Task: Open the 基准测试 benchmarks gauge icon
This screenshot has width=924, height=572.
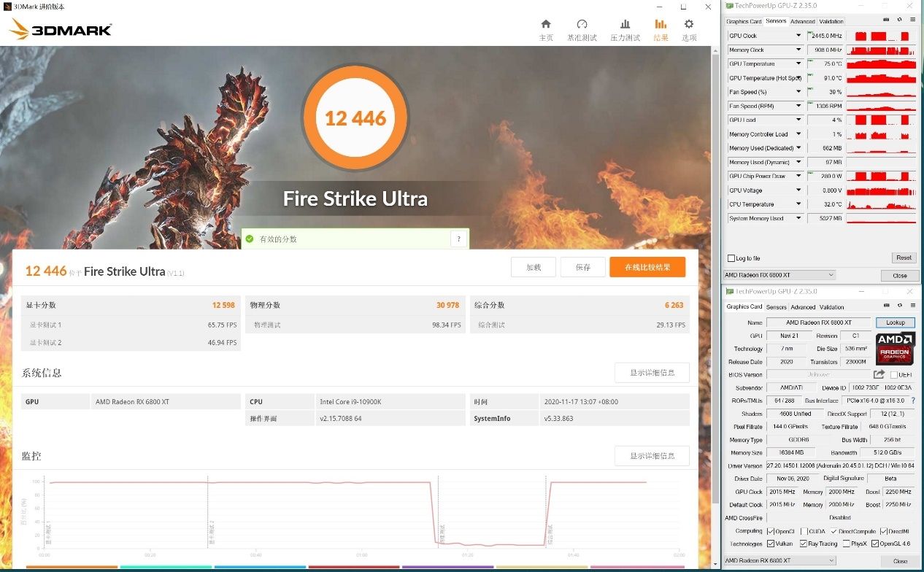Action: coord(582,24)
